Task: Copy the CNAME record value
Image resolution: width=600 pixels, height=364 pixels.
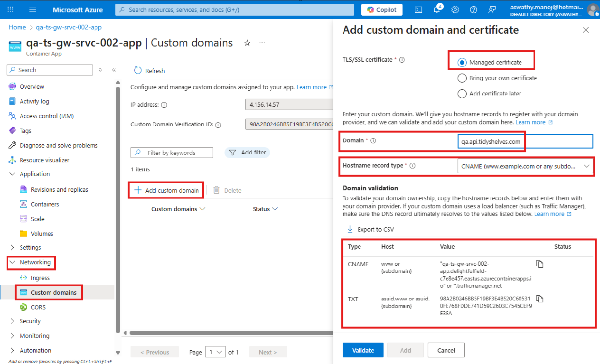Action: tap(539, 264)
